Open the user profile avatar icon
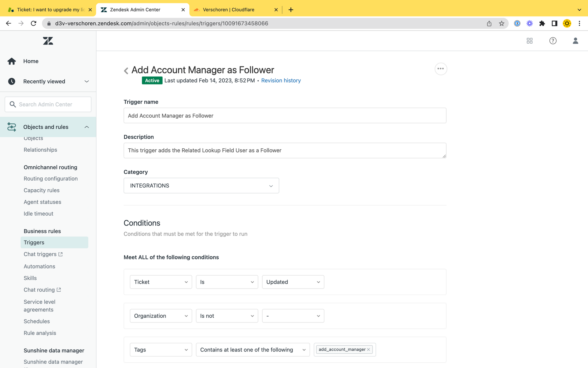Image resolution: width=588 pixels, height=368 pixels. (x=575, y=41)
